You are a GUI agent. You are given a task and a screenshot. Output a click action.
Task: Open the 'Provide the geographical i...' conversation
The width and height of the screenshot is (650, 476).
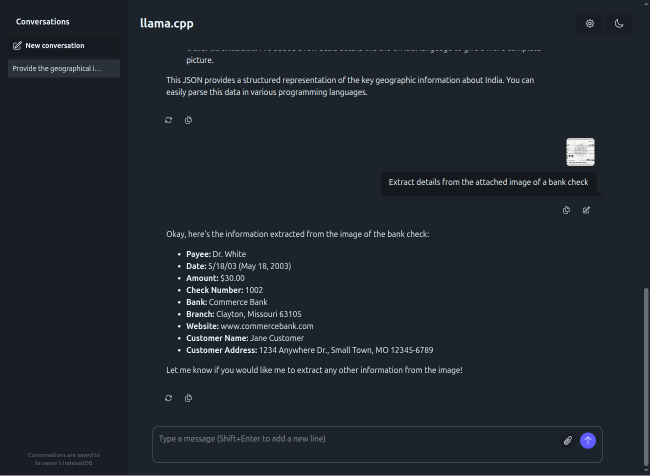[63, 68]
